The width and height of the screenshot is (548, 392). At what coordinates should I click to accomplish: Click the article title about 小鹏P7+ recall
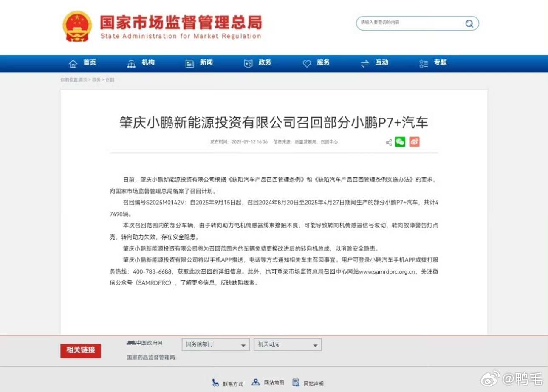[274, 122]
